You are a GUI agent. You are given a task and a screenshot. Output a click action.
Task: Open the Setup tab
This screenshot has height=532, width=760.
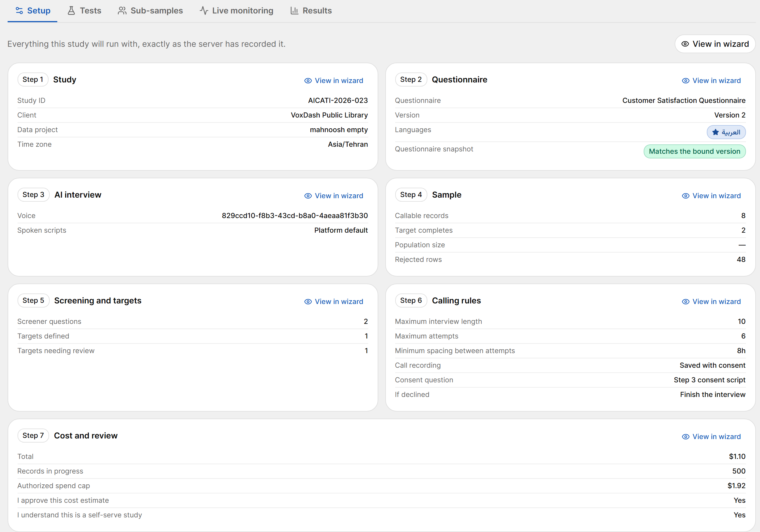[33, 11]
